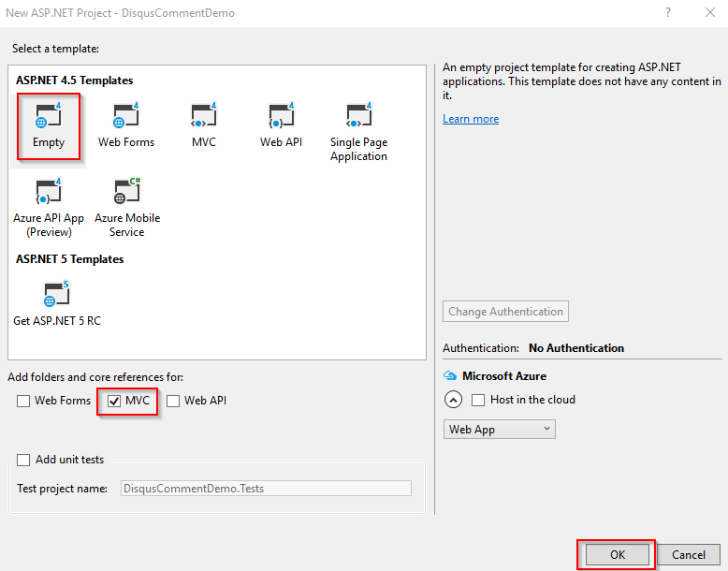
Task: Click the ASP.NET 5 Templates heading
Action: point(69,259)
